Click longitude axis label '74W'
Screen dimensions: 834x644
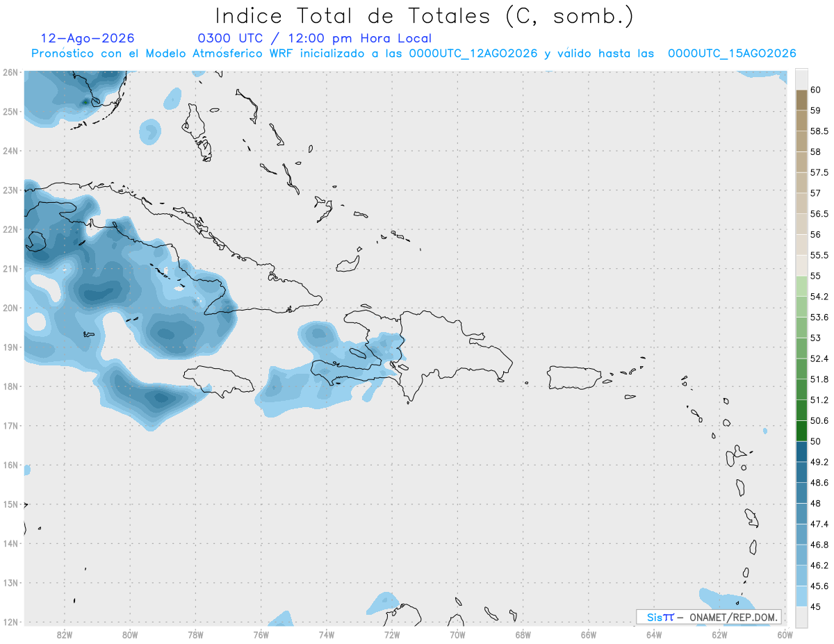pyautogui.click(x=326, y=634)
